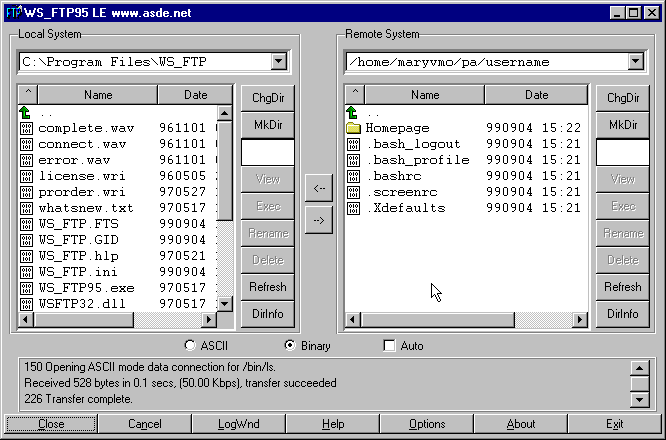
Task: Click the local list horizontal scrollbar thumb
Action: [84, 319]
